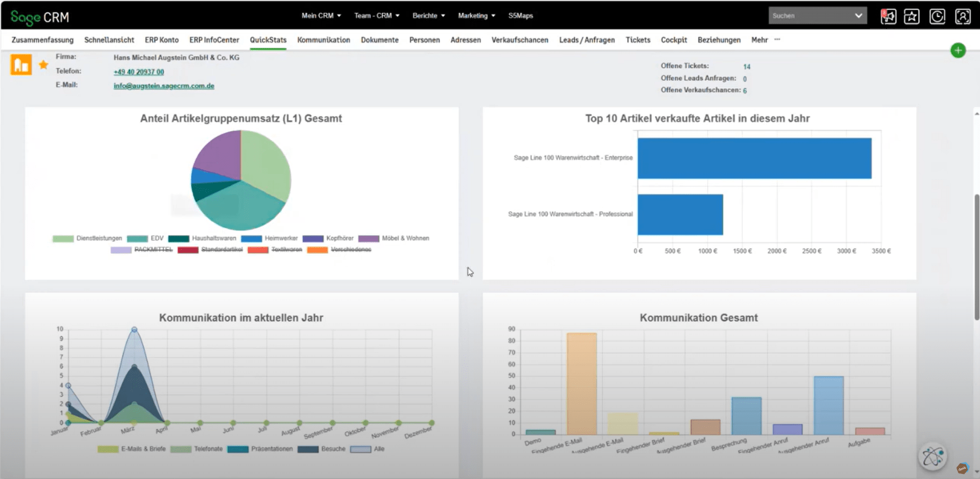This screenshot has height=479, width=980.
Task: Toggle the favorite star beside company
Action: (x=43, y=64)
